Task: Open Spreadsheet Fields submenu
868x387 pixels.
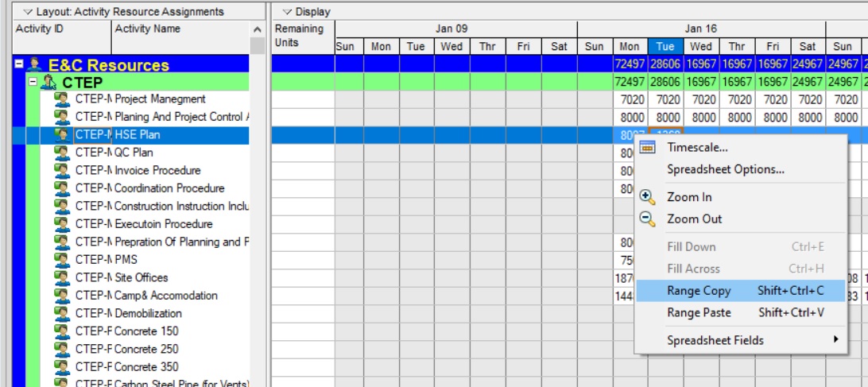Action: pos(741,340)
